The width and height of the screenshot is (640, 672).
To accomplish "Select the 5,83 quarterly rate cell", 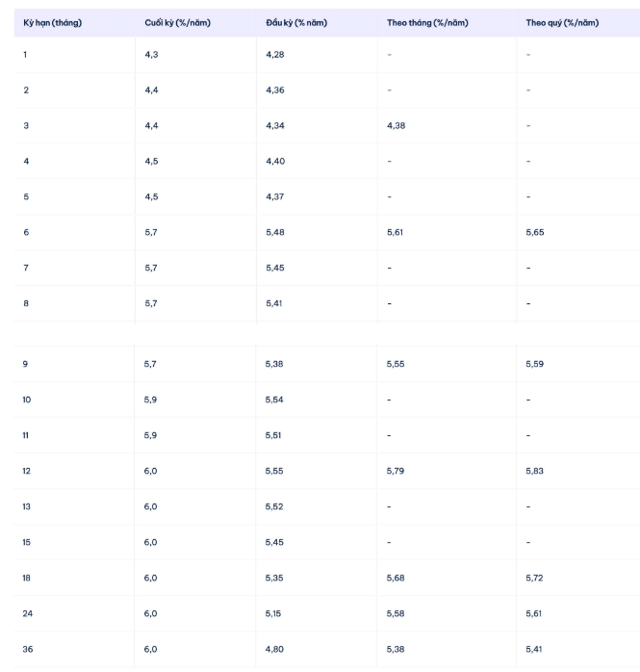I will (535, 470).
